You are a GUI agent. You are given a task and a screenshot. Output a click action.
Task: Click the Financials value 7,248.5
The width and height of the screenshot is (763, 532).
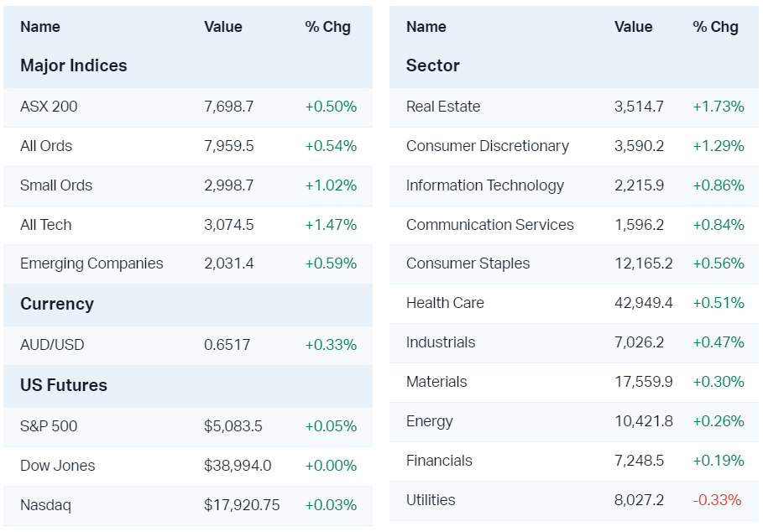click(x=639, y=461)
